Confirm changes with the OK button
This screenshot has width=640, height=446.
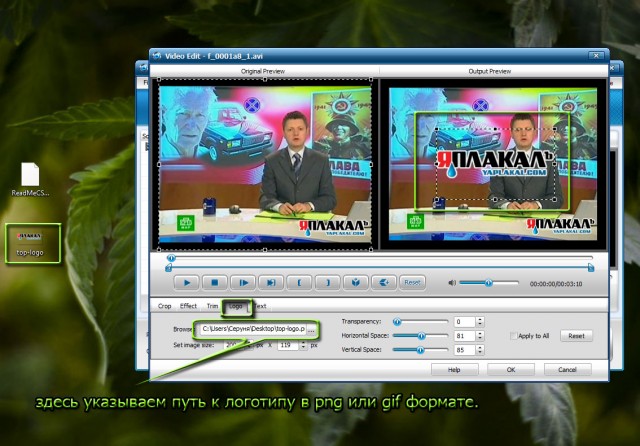[511, 370]
